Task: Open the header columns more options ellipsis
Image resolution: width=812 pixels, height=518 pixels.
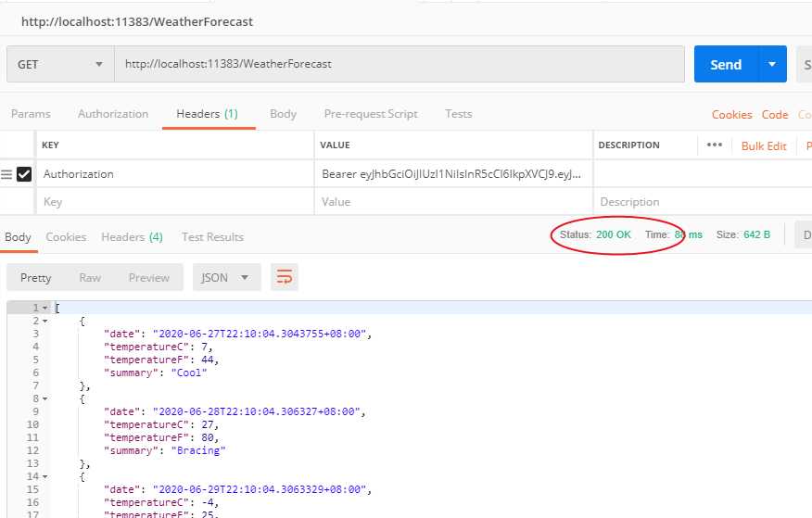Action: (714, 145)
